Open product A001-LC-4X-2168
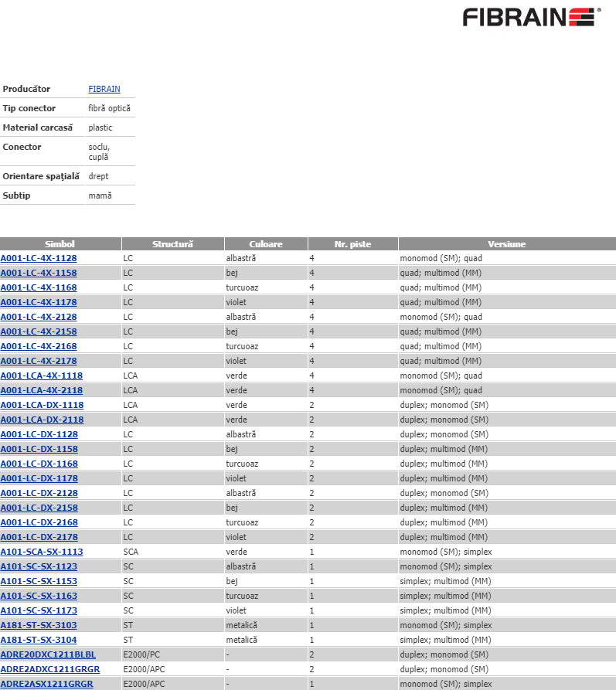The width and height of the screenshot is (616, 690). (39, 346)
